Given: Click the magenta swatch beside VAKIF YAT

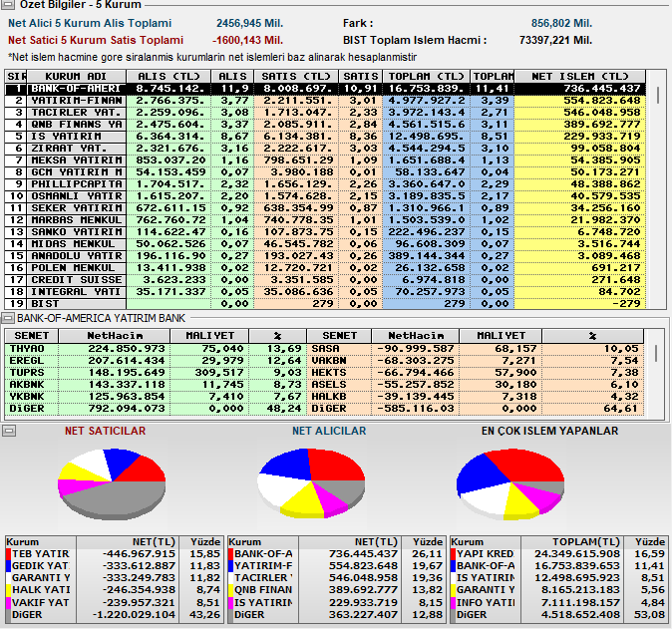Looking at the screenshot, I should 8,602.
